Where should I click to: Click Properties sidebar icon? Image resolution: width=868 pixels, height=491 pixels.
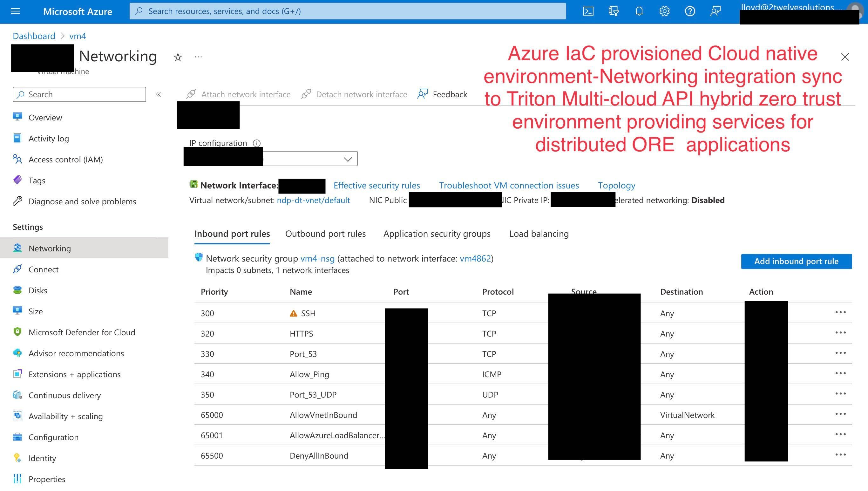[17, 479]
